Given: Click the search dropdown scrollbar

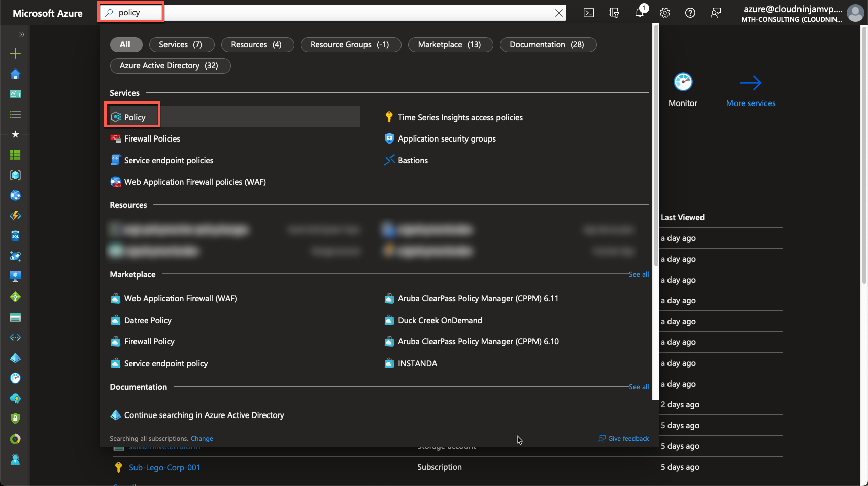Looking at the screenshot, I should [x=656, y=145].
